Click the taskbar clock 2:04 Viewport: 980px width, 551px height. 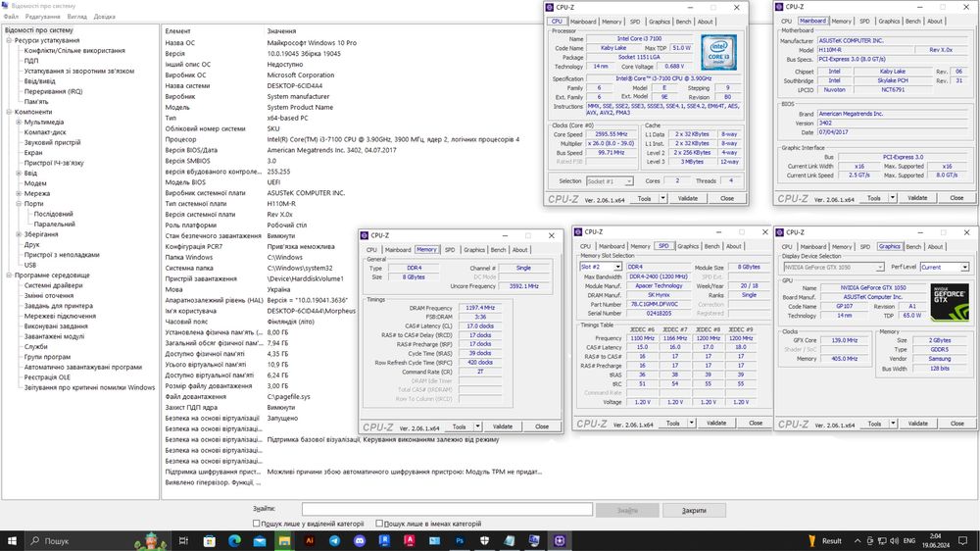tap(936, 540)
